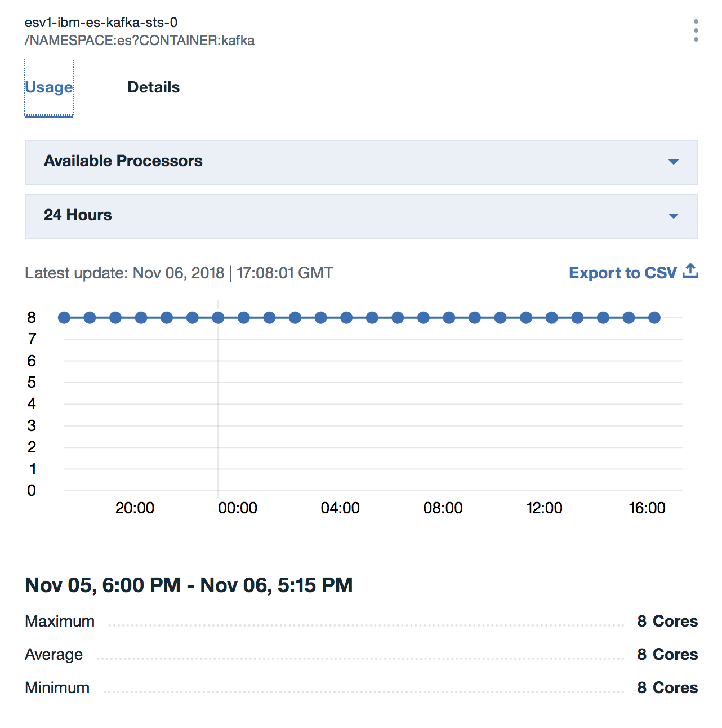Click the Maximum 8 Cores value
This screenshot has height=728, width=722.
(x=667, y=621)
